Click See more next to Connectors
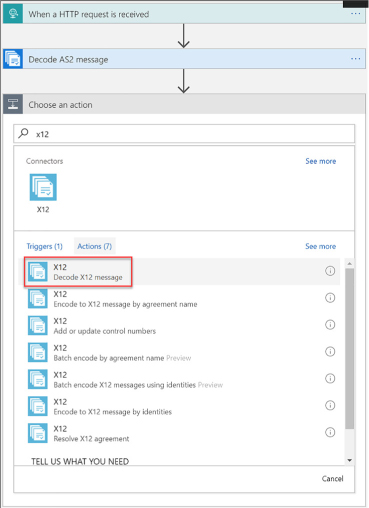This screenshot has height=508, width=369. point(321,161)
